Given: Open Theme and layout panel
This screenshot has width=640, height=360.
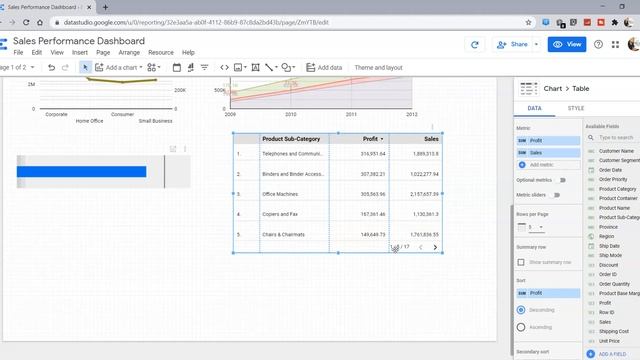Looking at the screenshot, I should click(x=378, y=67).
